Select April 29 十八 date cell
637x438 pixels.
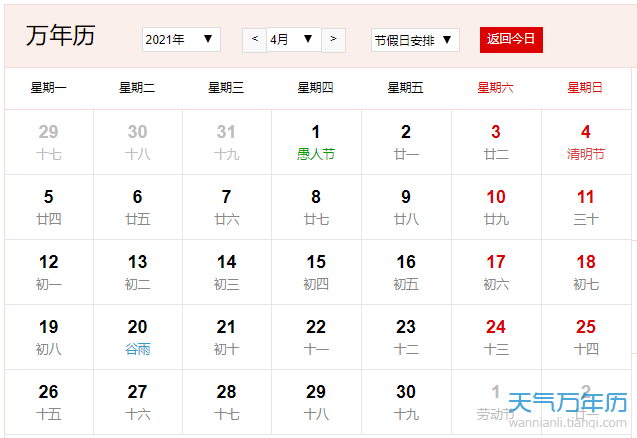316,402
